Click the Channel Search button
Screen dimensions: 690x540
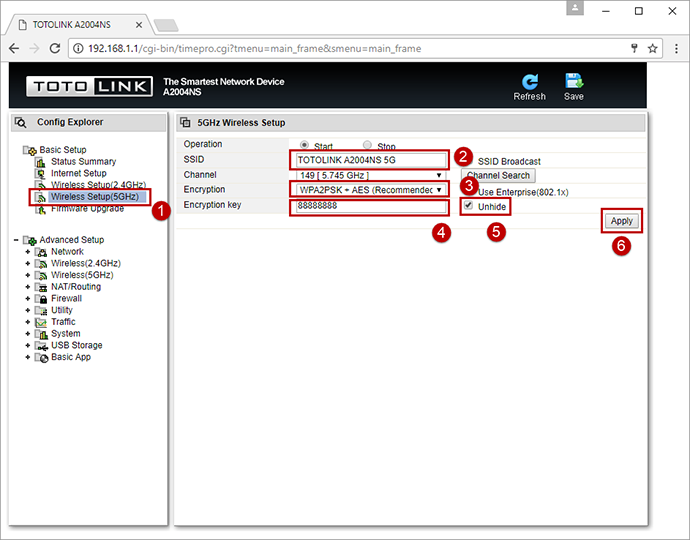tap(498, 175)
